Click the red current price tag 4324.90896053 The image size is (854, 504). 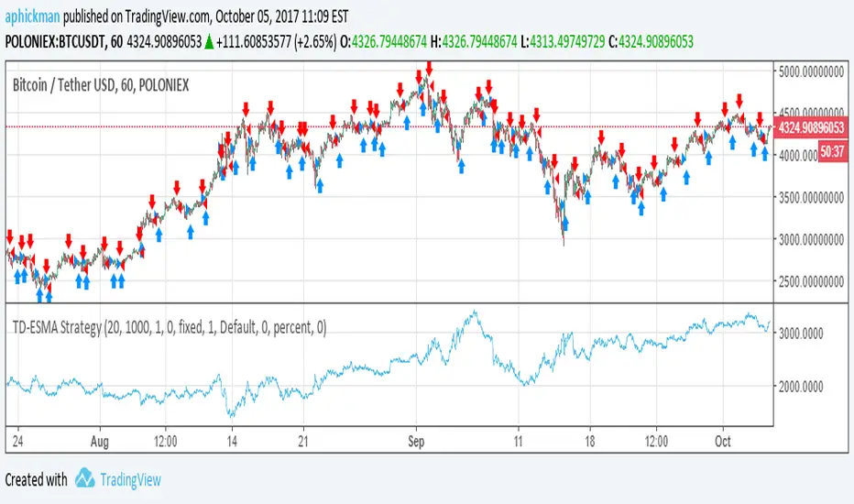tap(811, 127)
